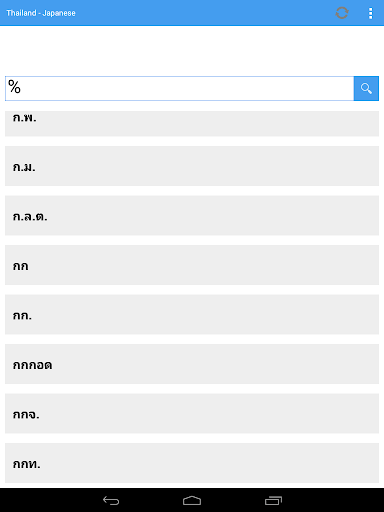
Task: Focus the search field containing %
Action: click(x=179, y=88)
